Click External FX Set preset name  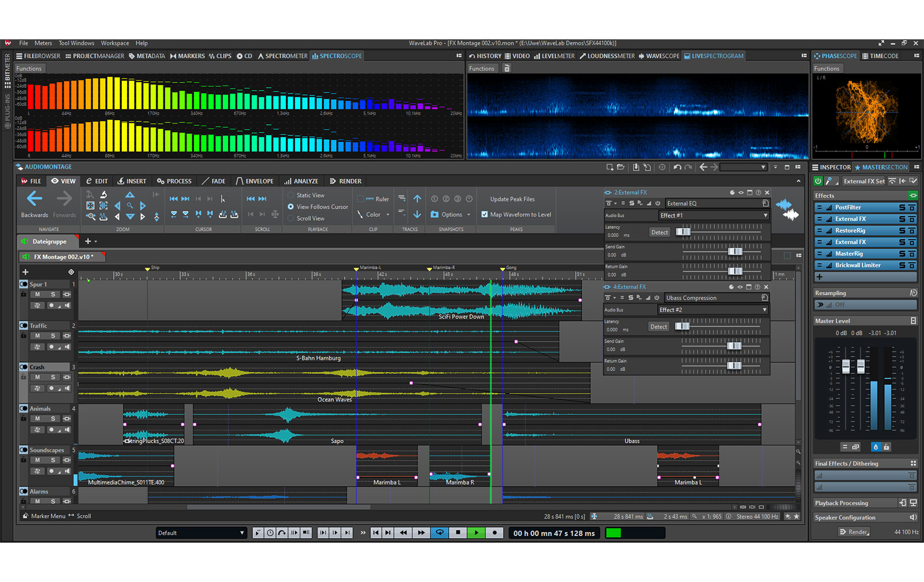863,181
